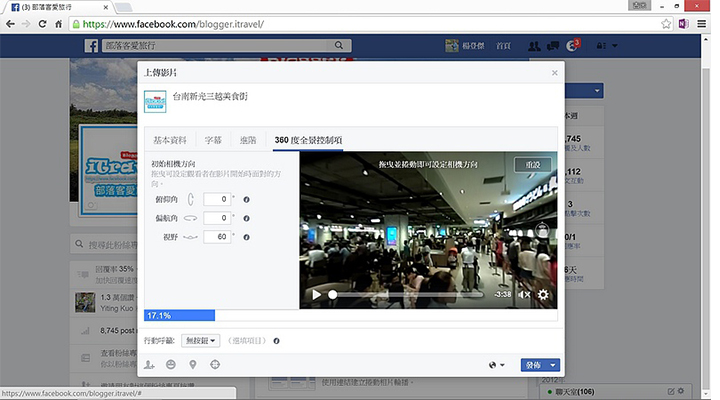Open the no-button call-to-action dropdown
Image resolution: width=720 pixels, height=400 pixels.
[201, 341]
